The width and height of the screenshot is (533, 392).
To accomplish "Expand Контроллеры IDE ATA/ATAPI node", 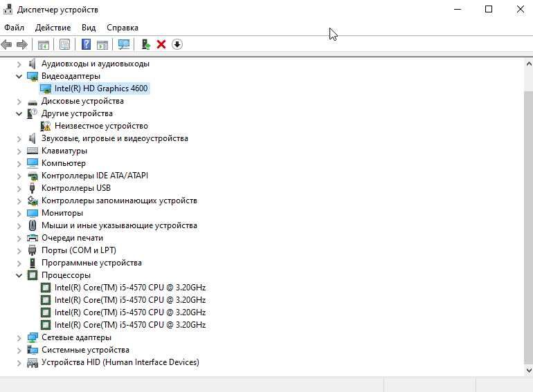I will coord(19,176).
